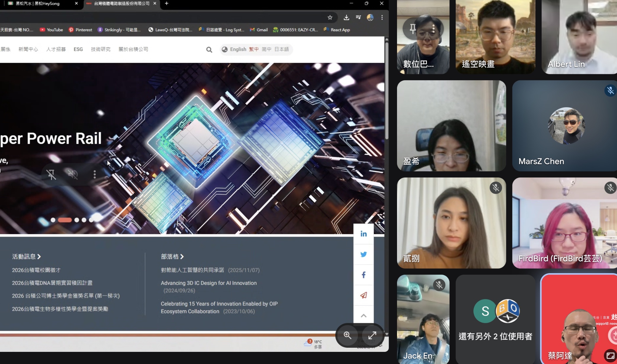Open Chrome's three-dot menu

(382, 17)
